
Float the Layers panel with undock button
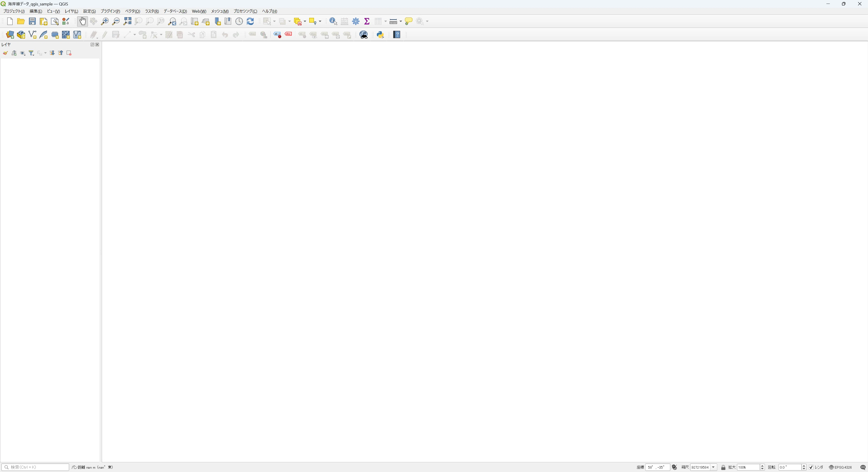92,45
